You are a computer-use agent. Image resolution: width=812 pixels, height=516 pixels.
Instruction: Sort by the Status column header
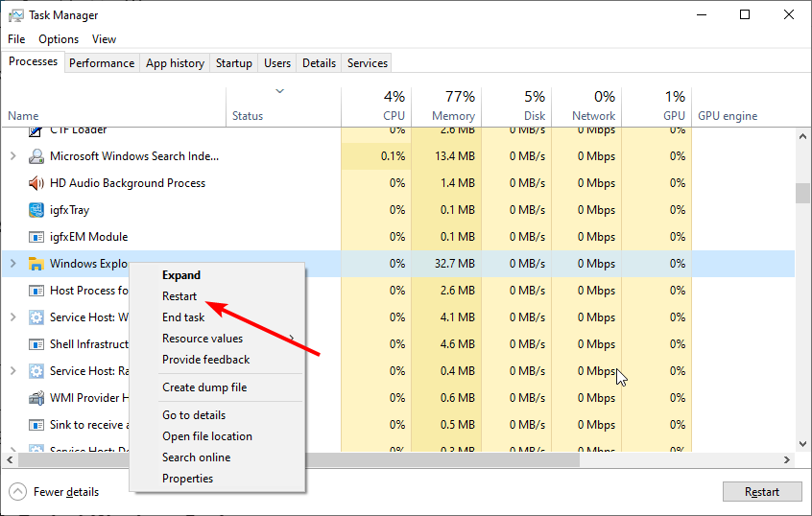[248, 116]
